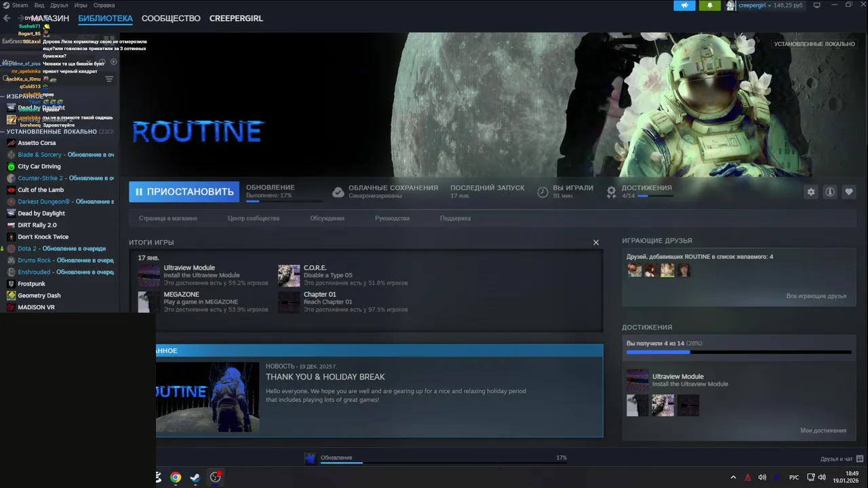Add ROUTINE to favorites with heart icon
Screen dimensions: 868x488
[x=848, y=192]
